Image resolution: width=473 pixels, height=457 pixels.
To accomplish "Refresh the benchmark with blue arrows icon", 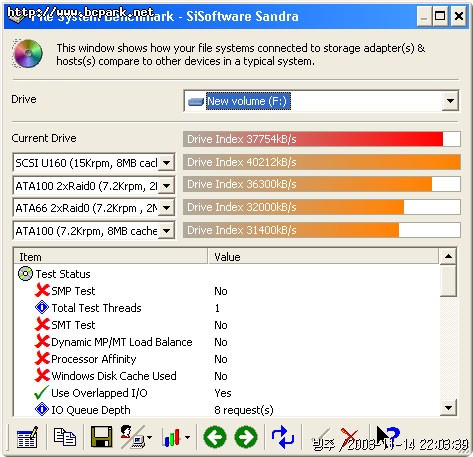I will click(x=283, y=437).
